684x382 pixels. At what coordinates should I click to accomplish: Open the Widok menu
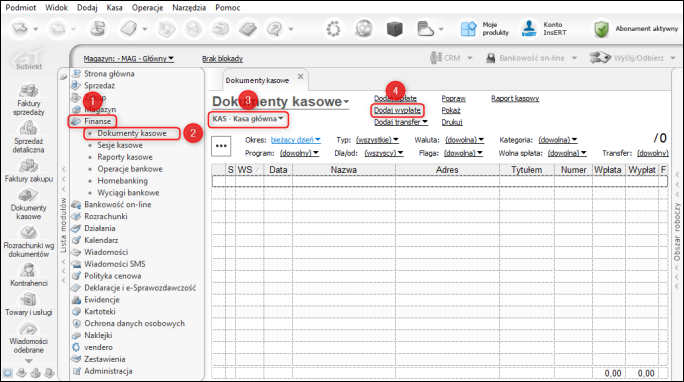(x=56, y=7)
